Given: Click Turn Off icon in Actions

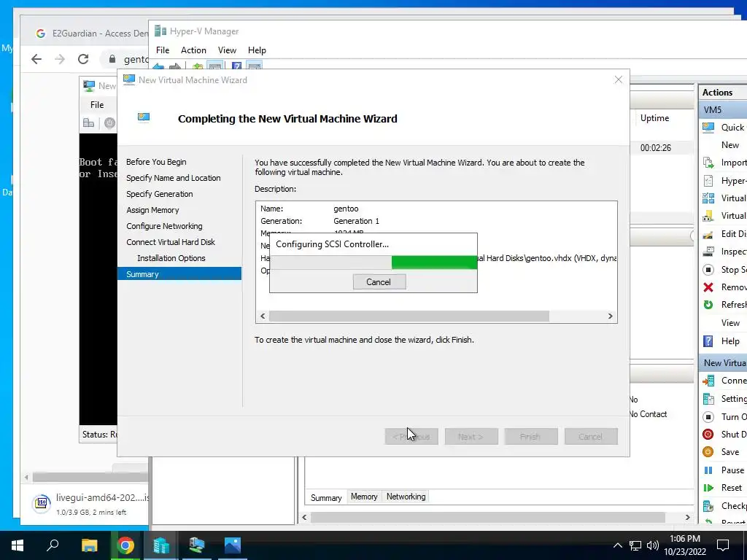Looking at the screenshot, I should click(708, 416).
